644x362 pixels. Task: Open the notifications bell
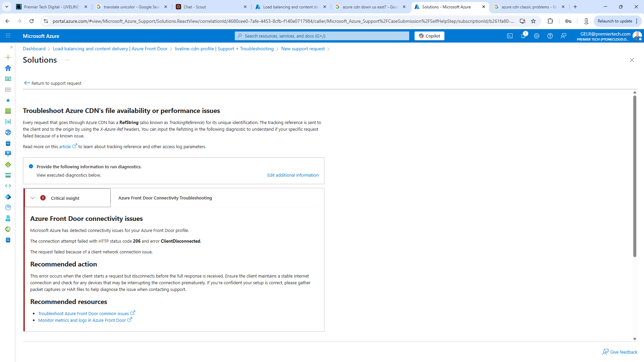click(523, 36)
